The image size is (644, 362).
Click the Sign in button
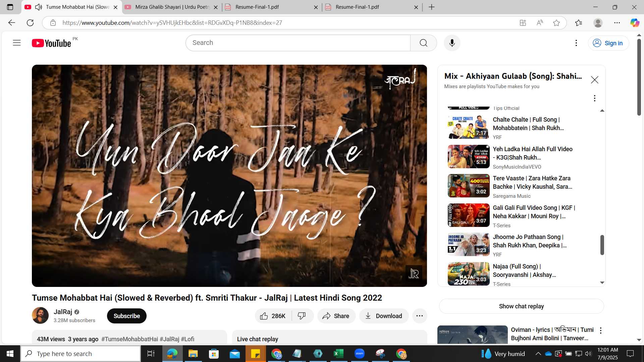pos(608,43)
